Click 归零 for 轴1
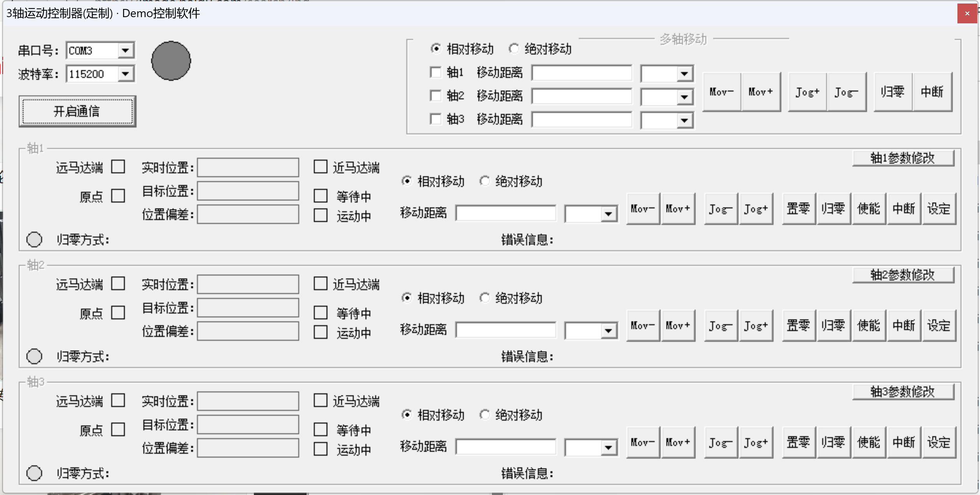This screenshot has height=495, width=980. pyautogui.click(x=834, y=209)
